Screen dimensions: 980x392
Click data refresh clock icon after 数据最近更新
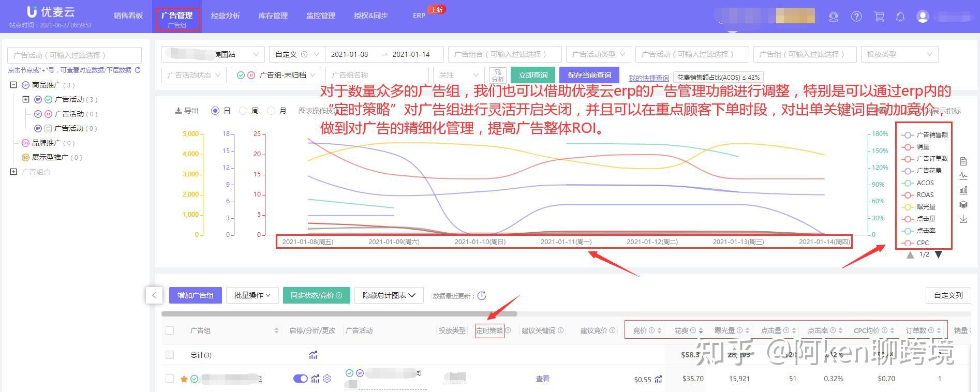pyautogui.click(x=482, y=296)
